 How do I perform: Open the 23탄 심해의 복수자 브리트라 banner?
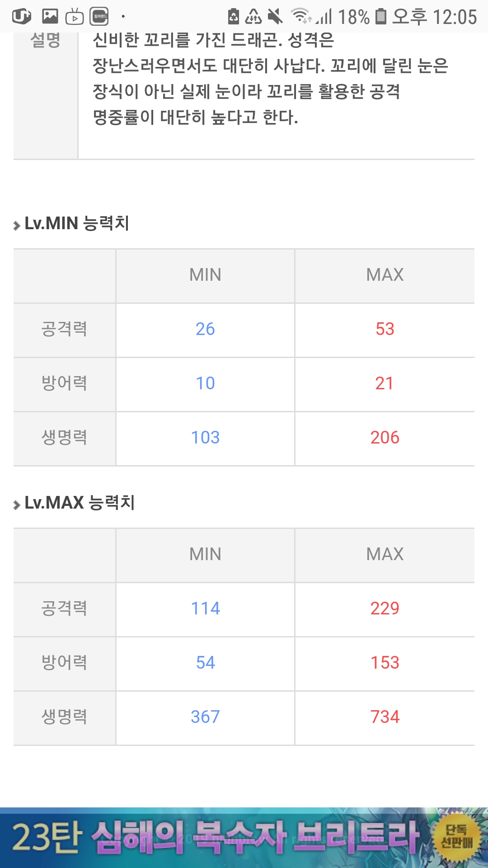coord(244,838)
